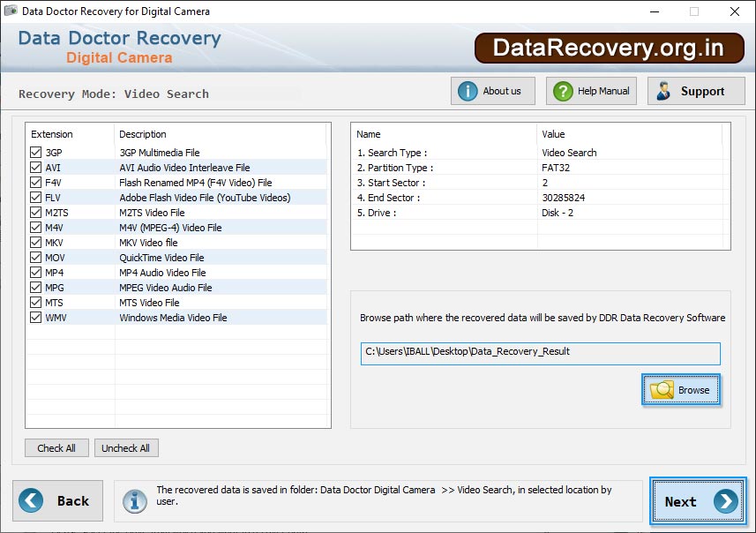Image resolution: width=756 pixels, height=533 pixels.
Task: Select 'MP4 Audio Video File' description
Action: click(x=162, y=272)
